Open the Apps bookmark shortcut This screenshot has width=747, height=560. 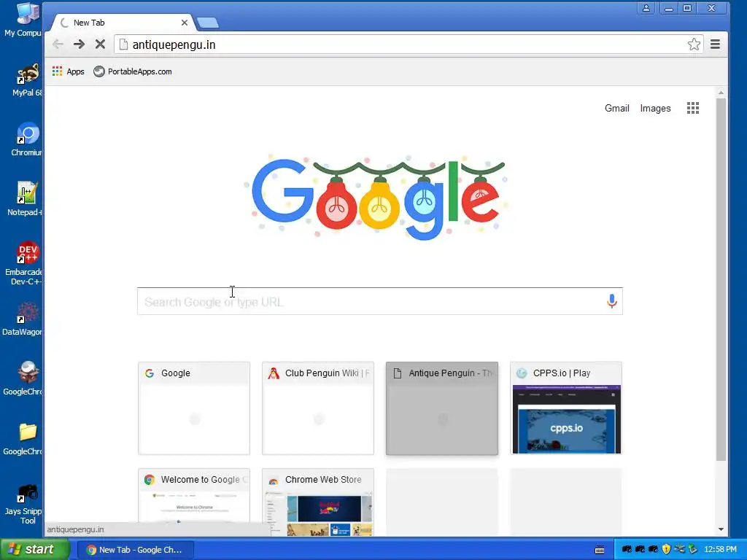point(68,71)
